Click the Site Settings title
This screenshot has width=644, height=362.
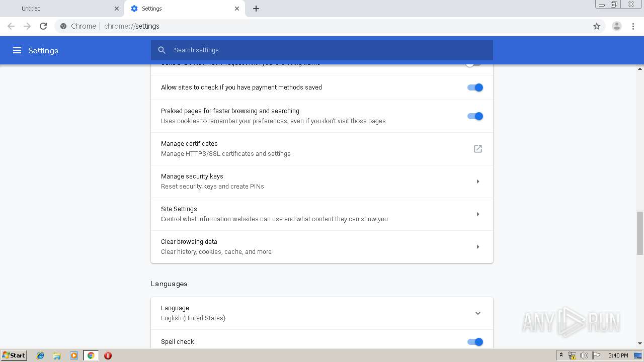pos(179,209)
